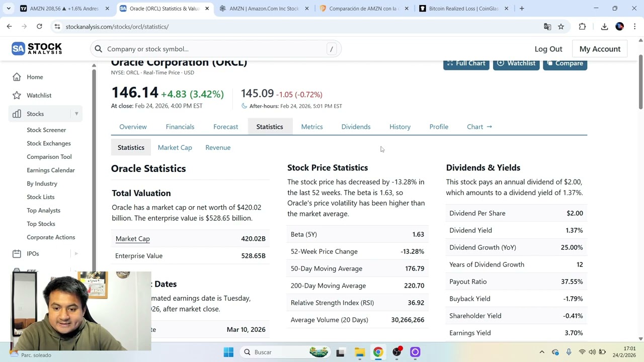Switch to AMZN TradingView tab

click(65, 9)
